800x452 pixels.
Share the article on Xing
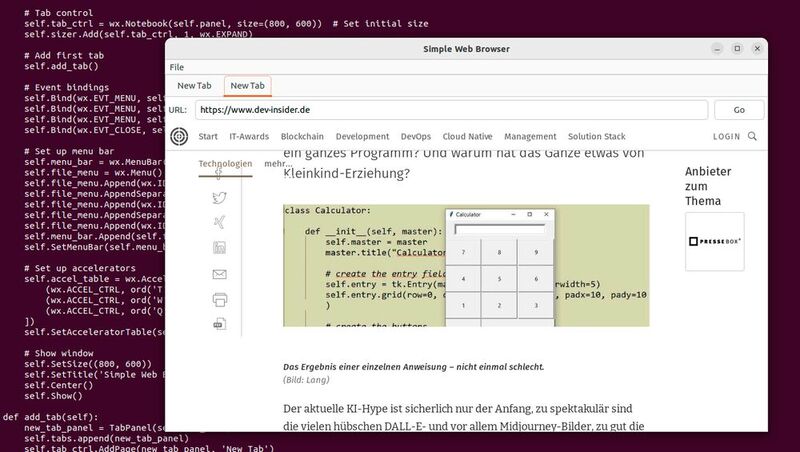[x=219, y=222]
